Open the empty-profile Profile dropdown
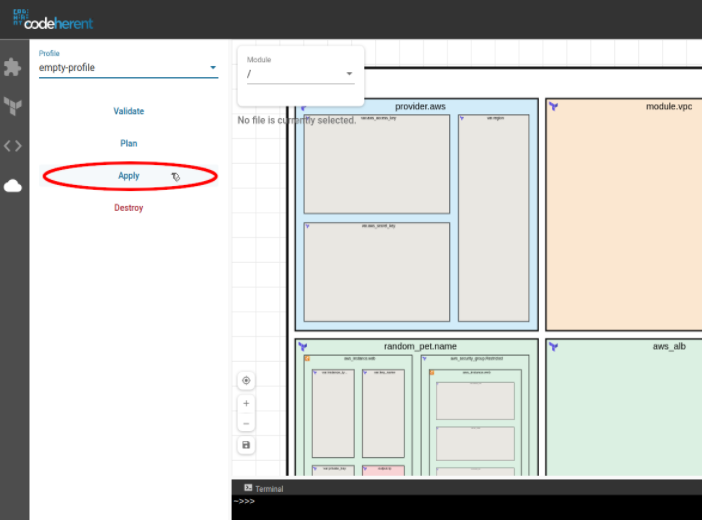The height and width of the screenshot is (520, 702). pos(128,68)
